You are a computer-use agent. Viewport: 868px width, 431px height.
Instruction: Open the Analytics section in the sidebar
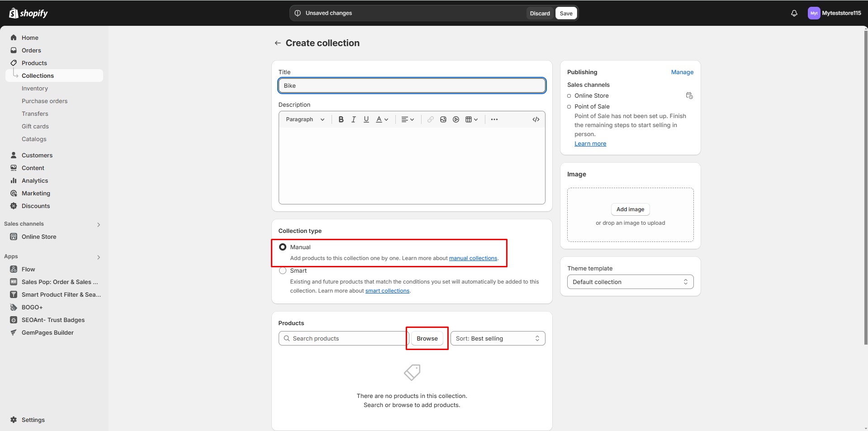tap(35, 180)
